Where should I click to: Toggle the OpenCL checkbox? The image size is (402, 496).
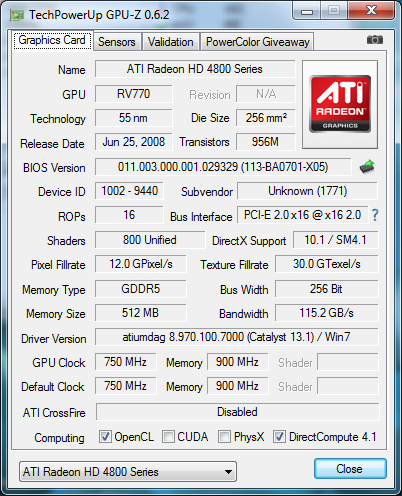105,436
